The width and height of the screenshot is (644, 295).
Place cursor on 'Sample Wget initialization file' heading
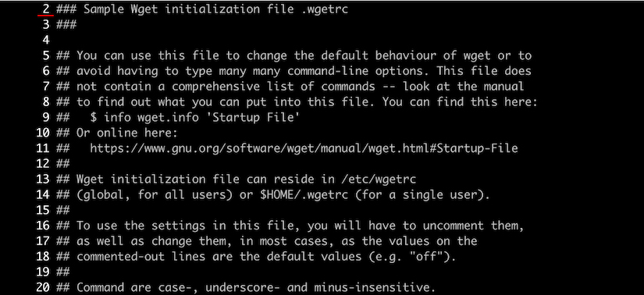tap(189, 9)
